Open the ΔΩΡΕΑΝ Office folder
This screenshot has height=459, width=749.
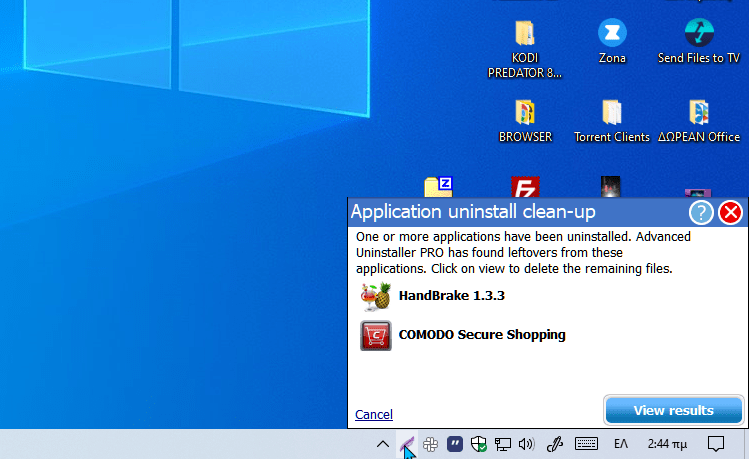[x=698, y=121]
